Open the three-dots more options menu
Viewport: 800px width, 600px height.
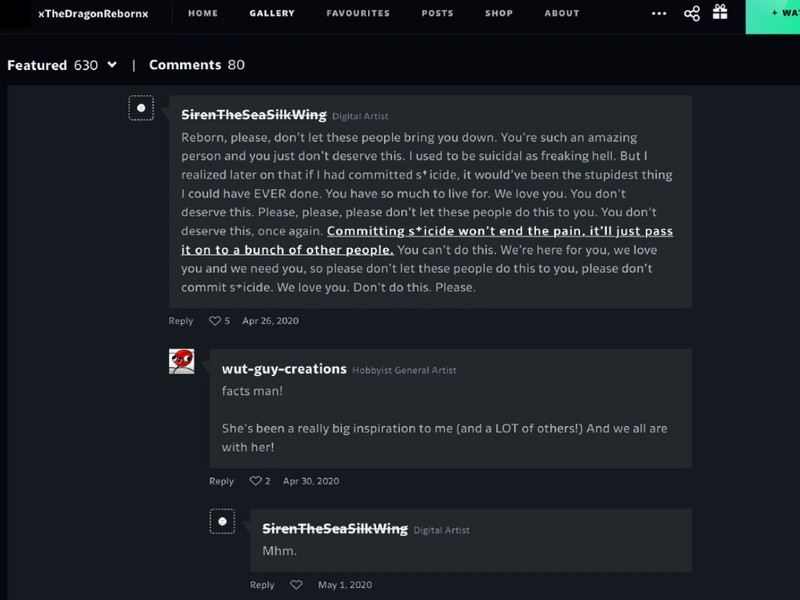(x=659, y=14)
